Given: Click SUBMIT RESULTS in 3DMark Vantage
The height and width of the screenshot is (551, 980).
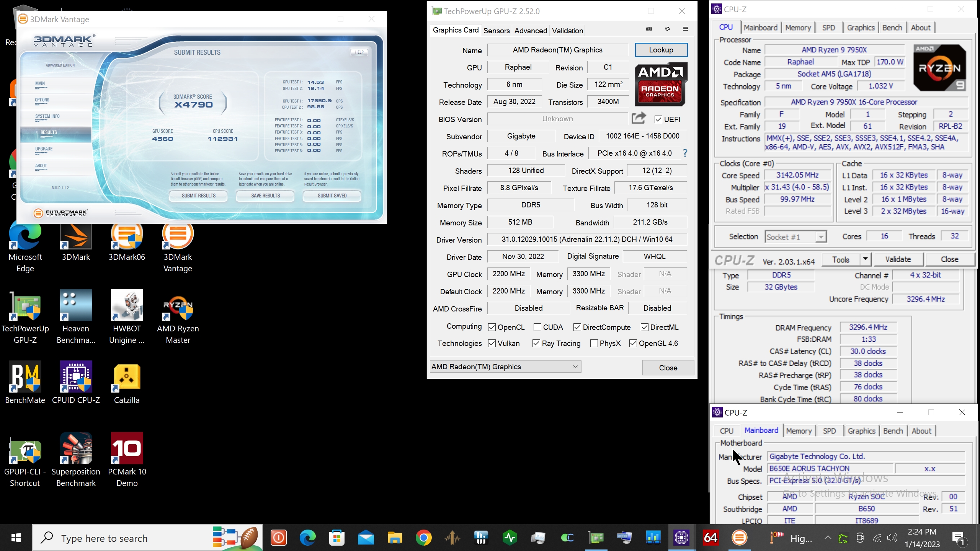Looking at the screenshot, I should click(x=198, y=196).
